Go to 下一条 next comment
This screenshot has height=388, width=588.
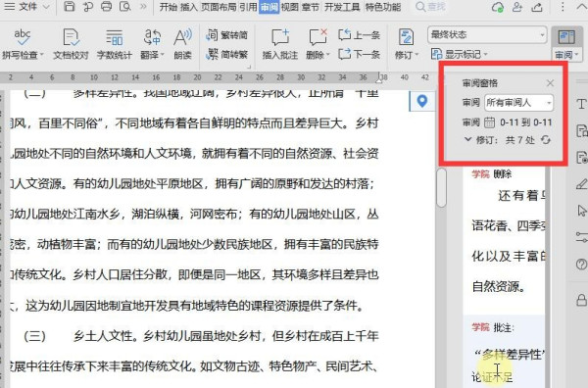[359, 54]
